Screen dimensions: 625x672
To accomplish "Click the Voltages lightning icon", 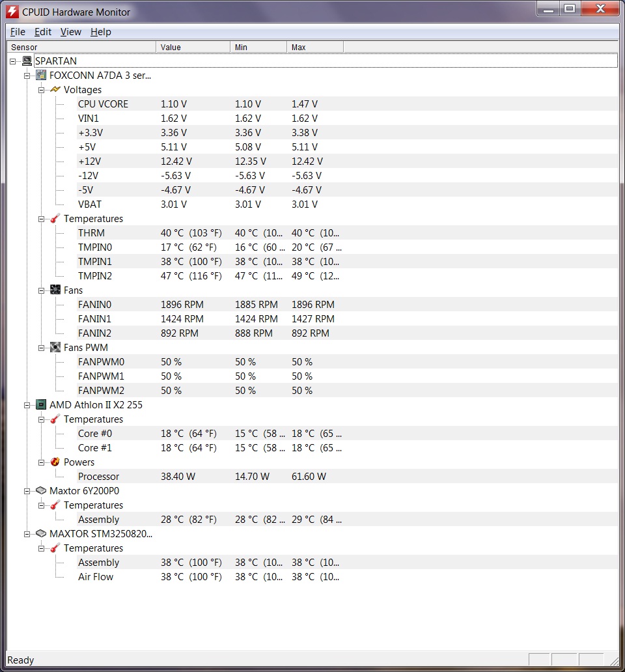I will point(55,90).
